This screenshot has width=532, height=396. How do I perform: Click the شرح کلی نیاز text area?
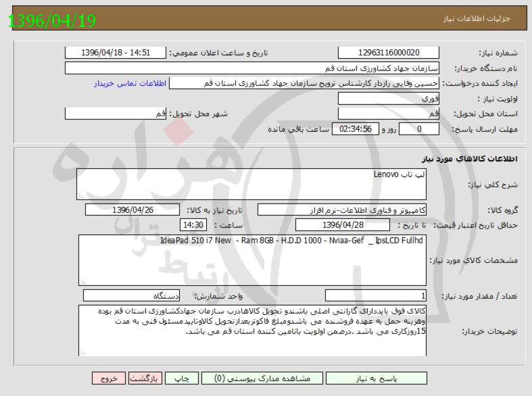click(x=252, y=184)
